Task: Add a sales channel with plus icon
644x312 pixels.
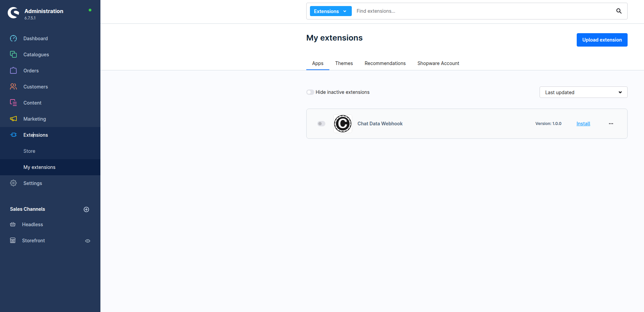Action: point(86,209)
